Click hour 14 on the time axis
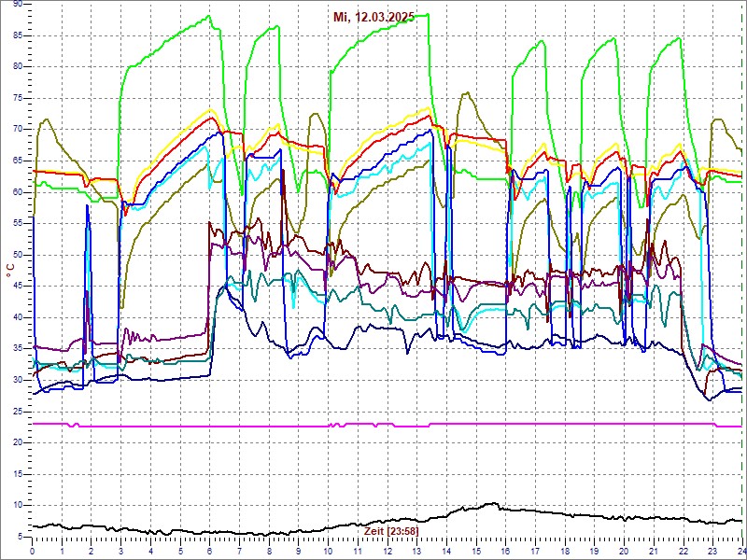 446,551
